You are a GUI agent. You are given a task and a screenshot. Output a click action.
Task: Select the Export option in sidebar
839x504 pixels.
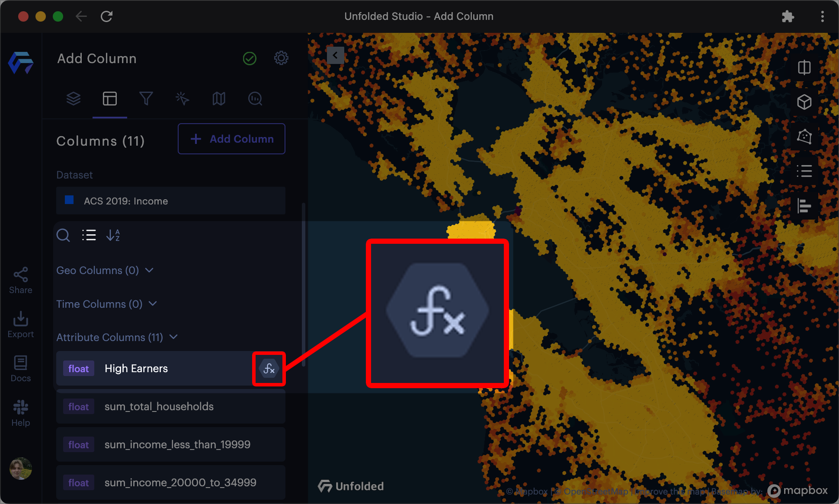pos(20,324)
